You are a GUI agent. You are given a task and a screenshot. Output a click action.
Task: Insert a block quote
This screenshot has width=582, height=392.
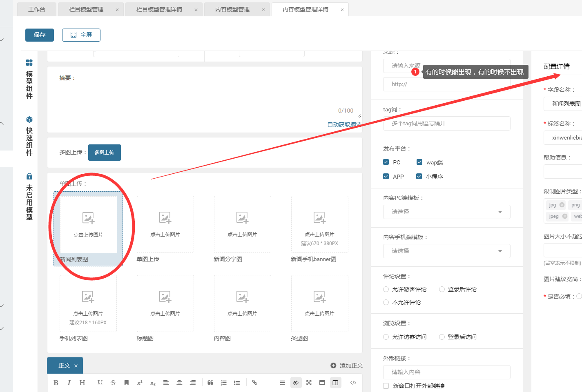(210, 383)
